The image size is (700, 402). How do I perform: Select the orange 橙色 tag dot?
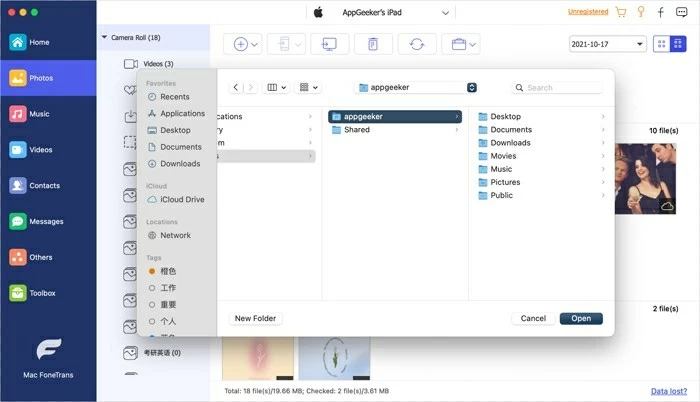(152, 271)
